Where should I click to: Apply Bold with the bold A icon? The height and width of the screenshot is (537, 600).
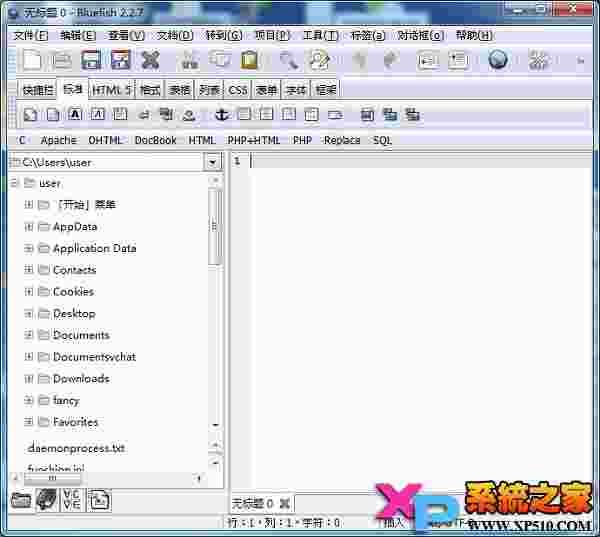click(x=75, y=114)
